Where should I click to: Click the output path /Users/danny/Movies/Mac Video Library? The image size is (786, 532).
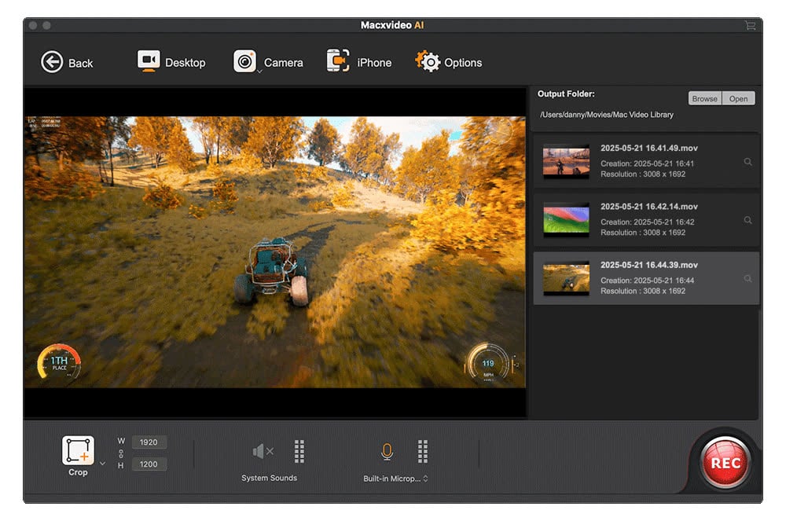click(607, 115)
